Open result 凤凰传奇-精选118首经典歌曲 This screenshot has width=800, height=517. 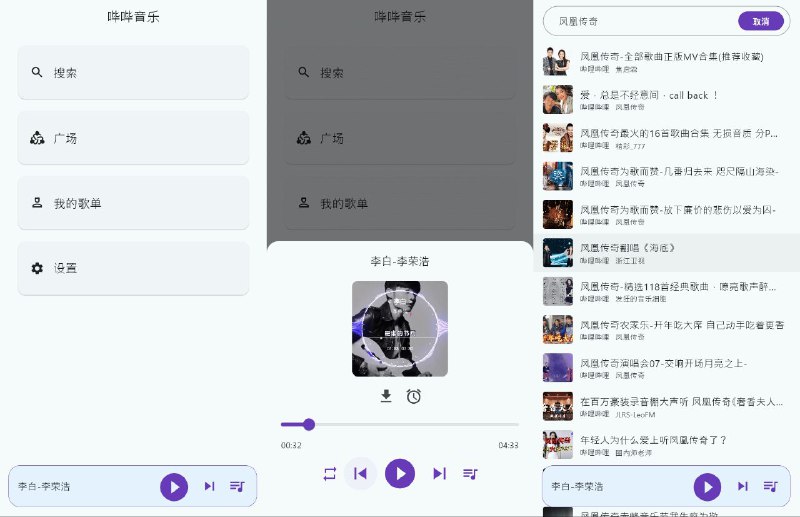pyautogui.click(x=666, y=291)
